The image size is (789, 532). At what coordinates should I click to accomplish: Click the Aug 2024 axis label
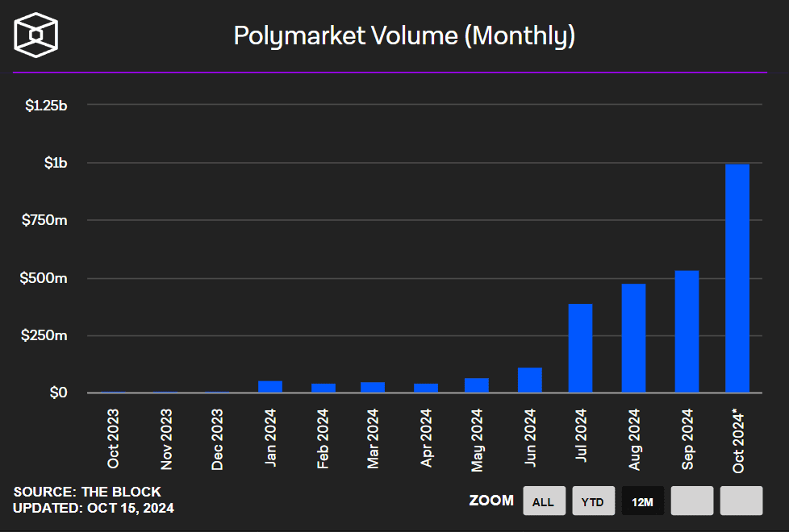[x=634, y=439]
